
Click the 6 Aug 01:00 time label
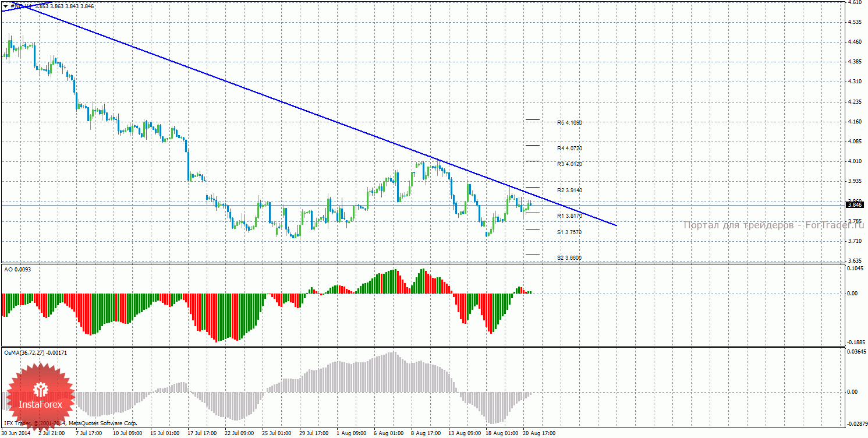pyautogui.click(x=389, y=433)
